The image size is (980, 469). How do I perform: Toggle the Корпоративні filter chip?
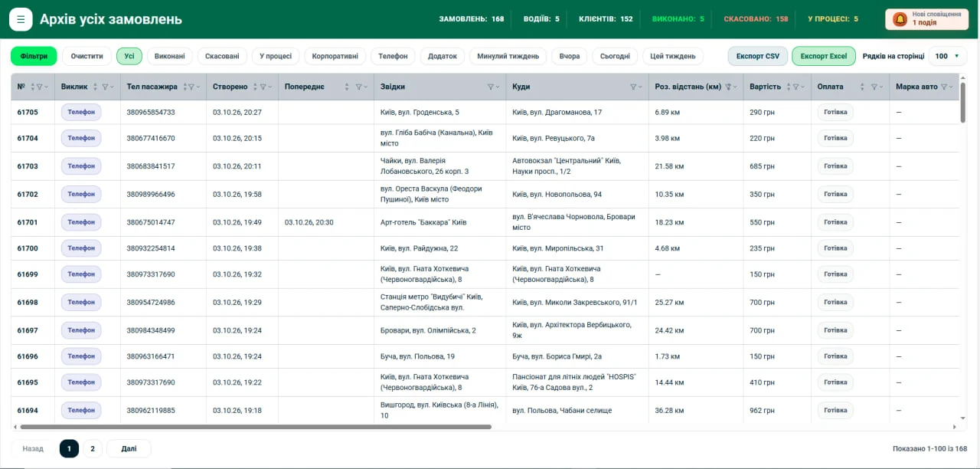(x=335, y=56)
